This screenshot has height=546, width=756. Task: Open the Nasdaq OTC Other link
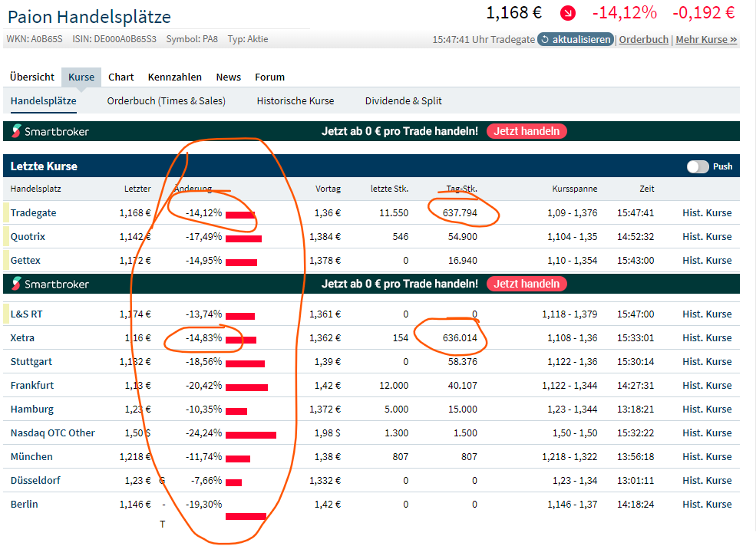click(52, 433)
